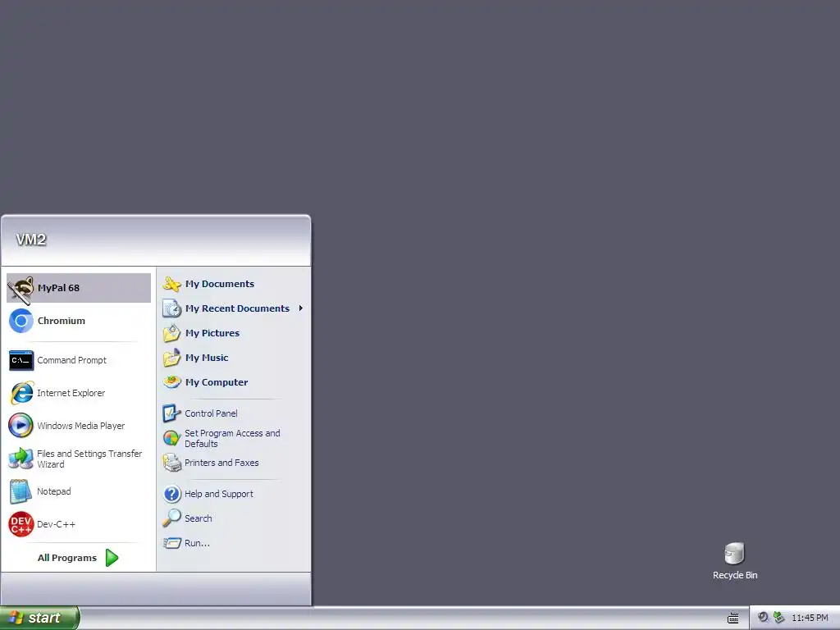Image resolution: width=840 pixels, height=630 pixels.
Task: Click the My Computer link text
Action: [217, 382]
